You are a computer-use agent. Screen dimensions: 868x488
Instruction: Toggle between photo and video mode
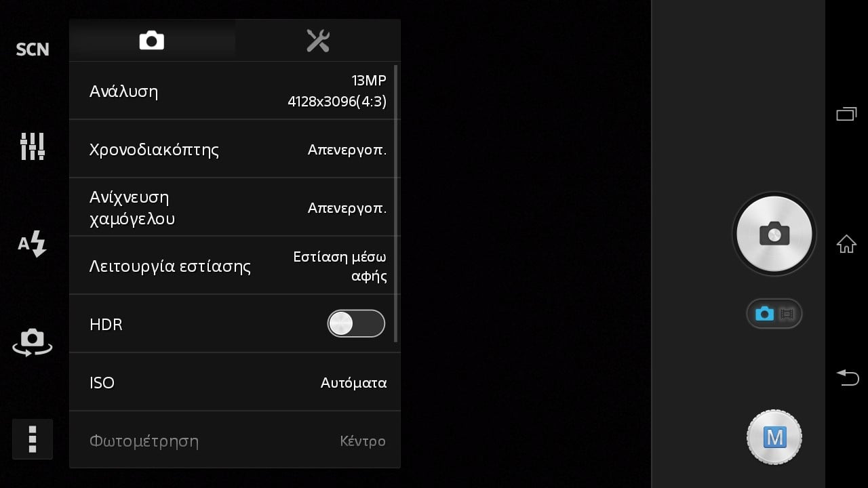click(x=774, y=314)
